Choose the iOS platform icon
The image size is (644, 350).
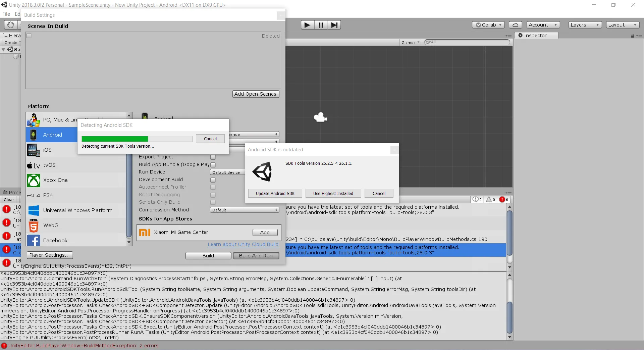[34, 150]
